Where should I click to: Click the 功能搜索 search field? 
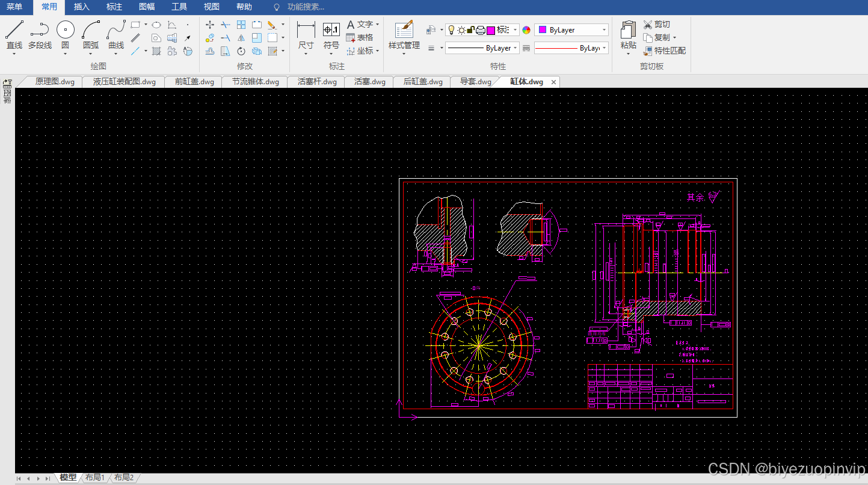[x=306, y=7]
